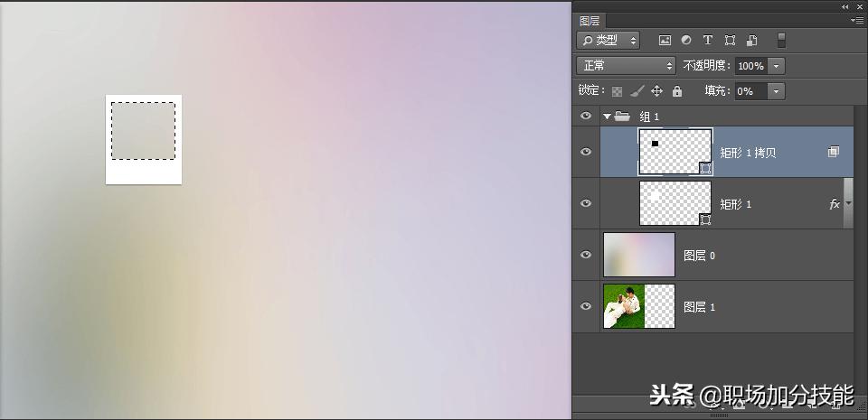Click fx effects icon on 矩形 1

[834, 204]
